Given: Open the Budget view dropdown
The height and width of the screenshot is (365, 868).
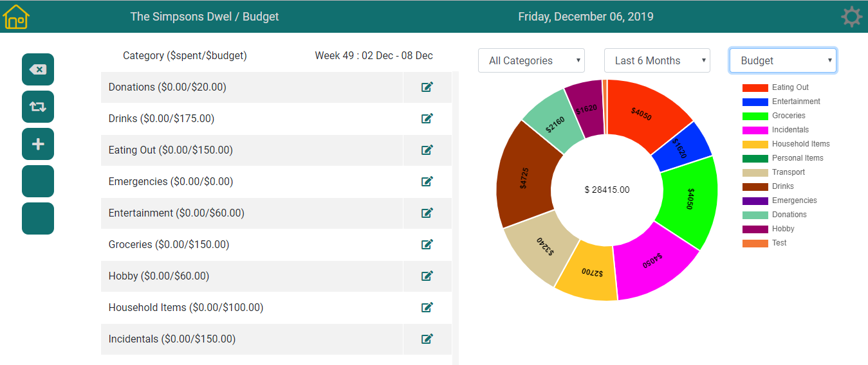Looking at the screenshot, I should tap(783, 60).
